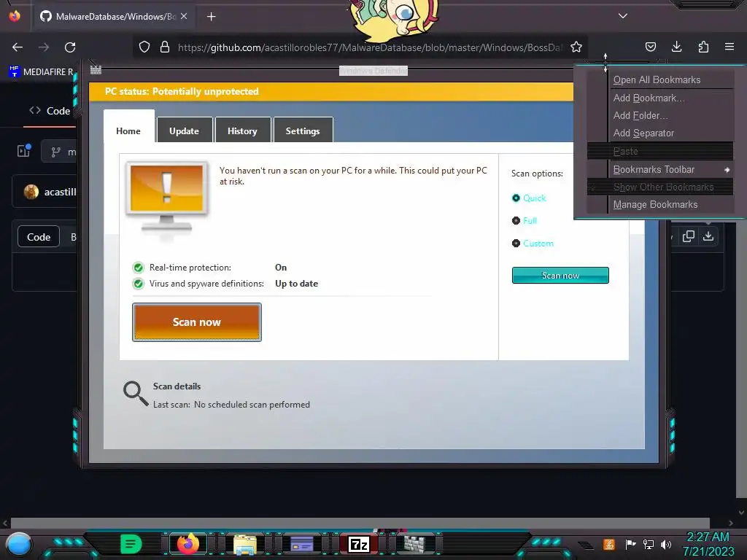Open Action Center flag tray icon
Viewport: 747px width, 560px height.
[x=630, y=544]
